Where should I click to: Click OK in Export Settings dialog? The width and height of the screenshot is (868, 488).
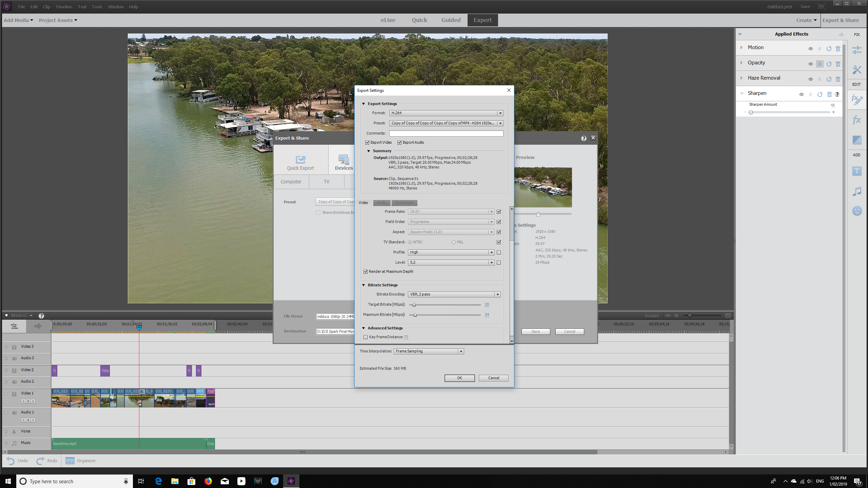point(459,378)
